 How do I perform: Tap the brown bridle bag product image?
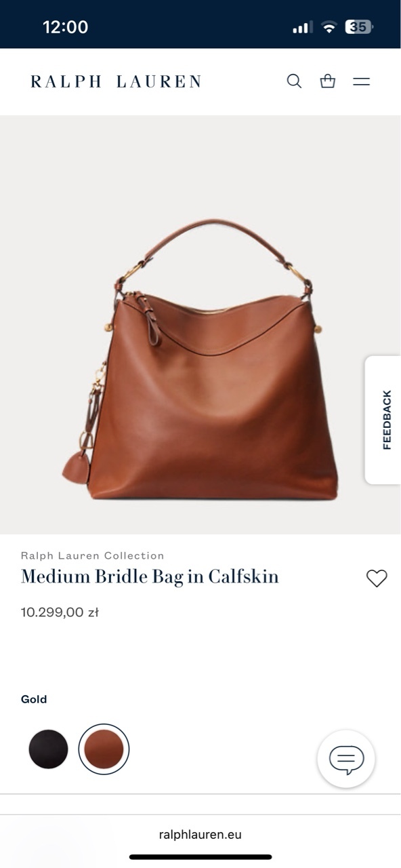(x=200, y=359)
